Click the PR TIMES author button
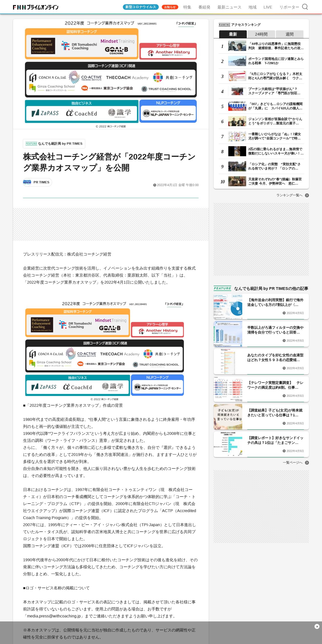Screen dimensions: 322x644 38,182
